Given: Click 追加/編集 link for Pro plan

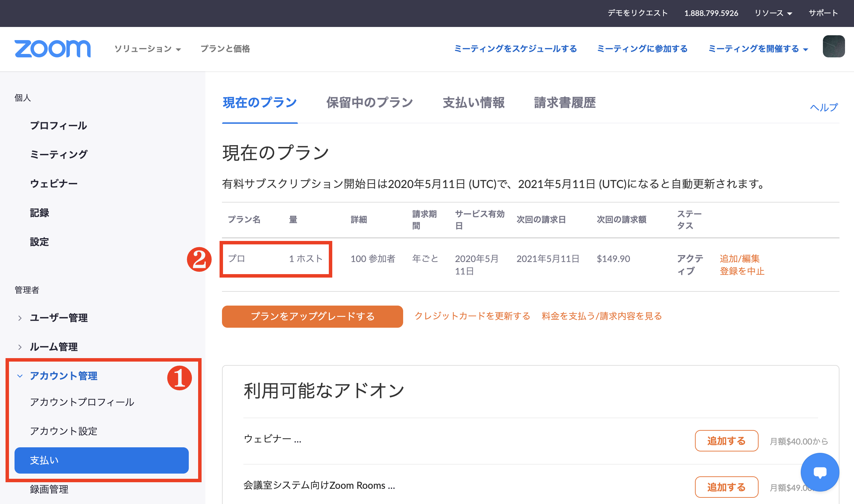Looking at the screenshot, I should coord(740,259).
